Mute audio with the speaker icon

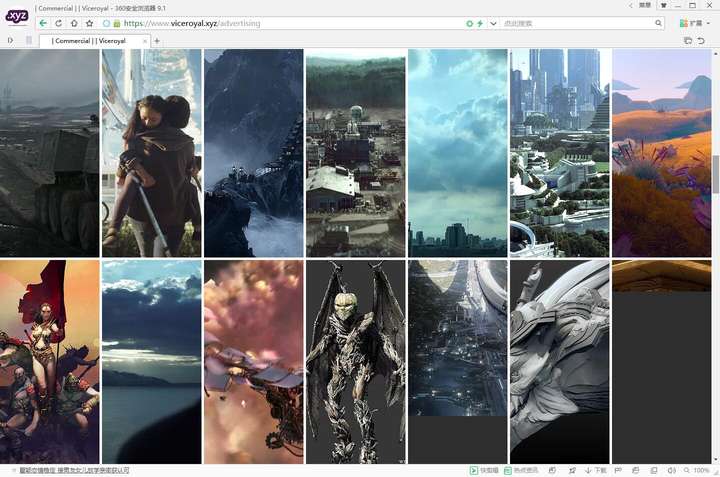pyautogui.click(x=671, y=471)
